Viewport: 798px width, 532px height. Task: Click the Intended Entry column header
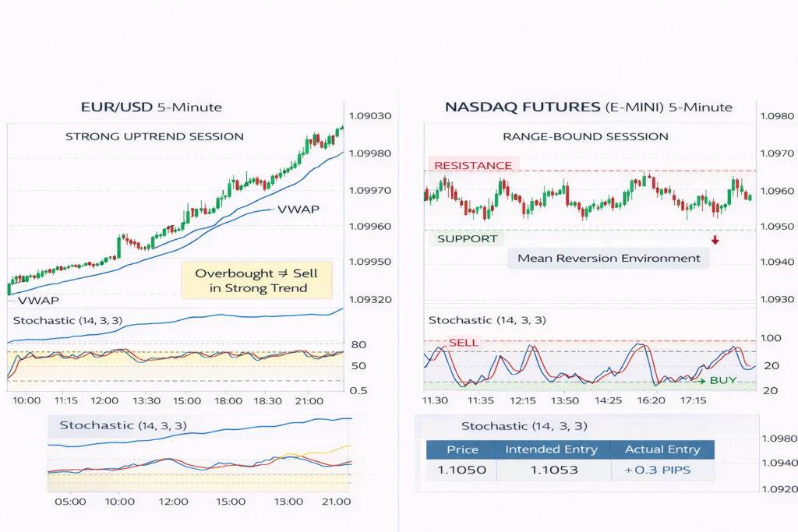click(x=551, y=449)
